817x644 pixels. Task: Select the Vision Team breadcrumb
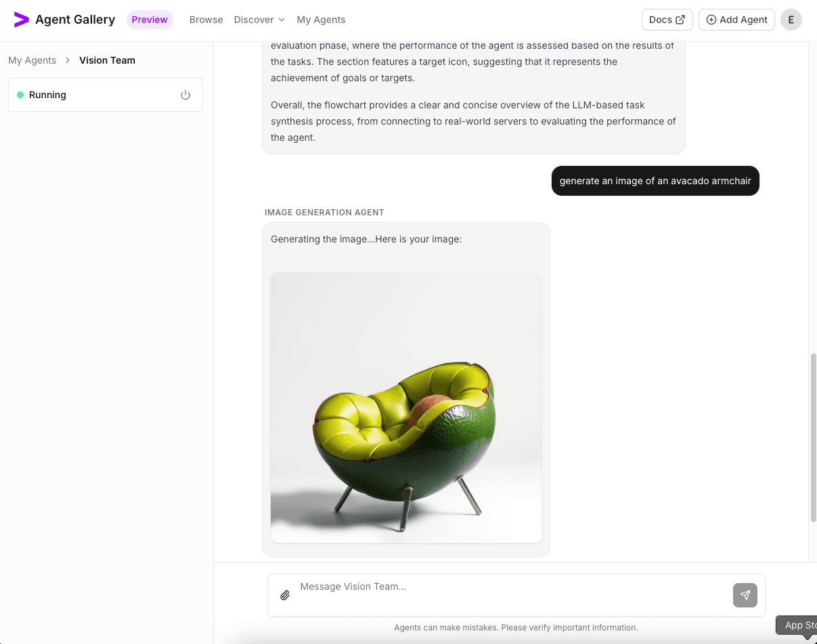tap(107, 60)
